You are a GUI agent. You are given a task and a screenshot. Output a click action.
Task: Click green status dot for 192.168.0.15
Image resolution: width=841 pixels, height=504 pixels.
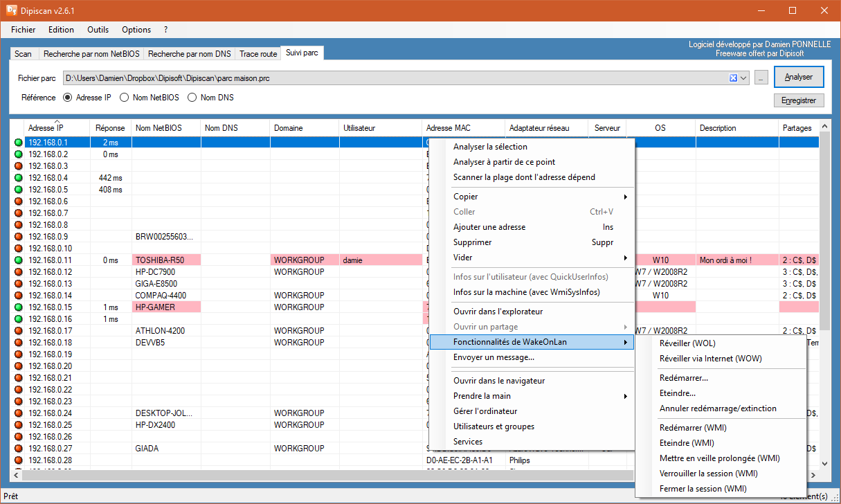(x=18, y=307)
